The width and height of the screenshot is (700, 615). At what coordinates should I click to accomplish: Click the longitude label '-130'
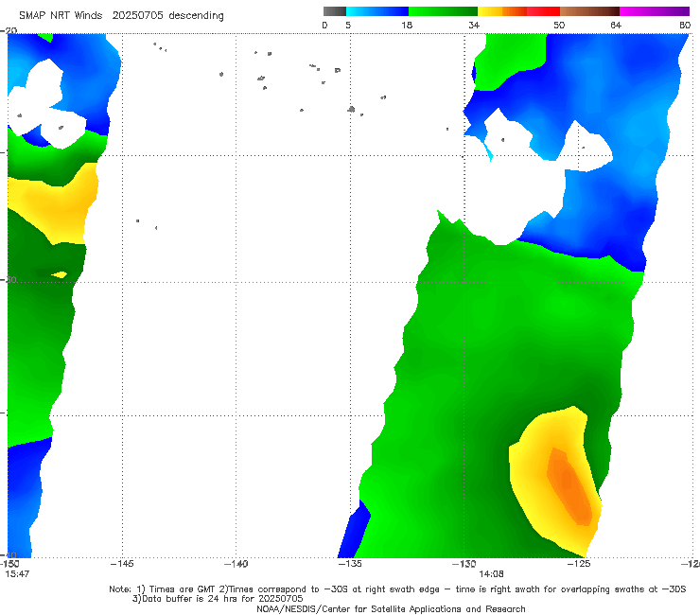pos(464,564)
